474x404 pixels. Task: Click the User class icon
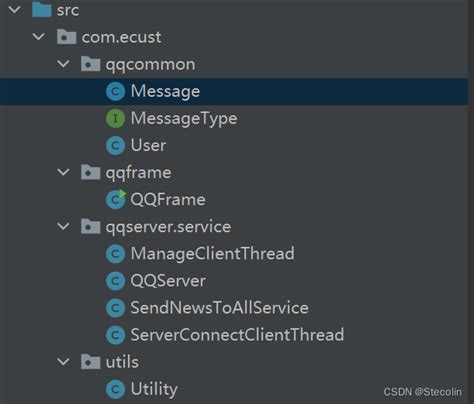(115, 146)
